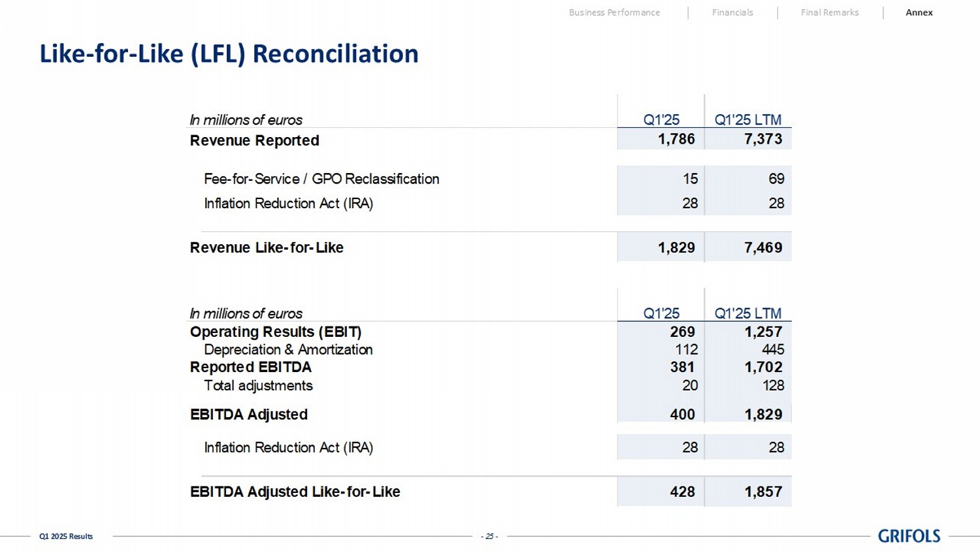Select the Annex tab
This screenshot has width=980, height=551.
[919, 12]
